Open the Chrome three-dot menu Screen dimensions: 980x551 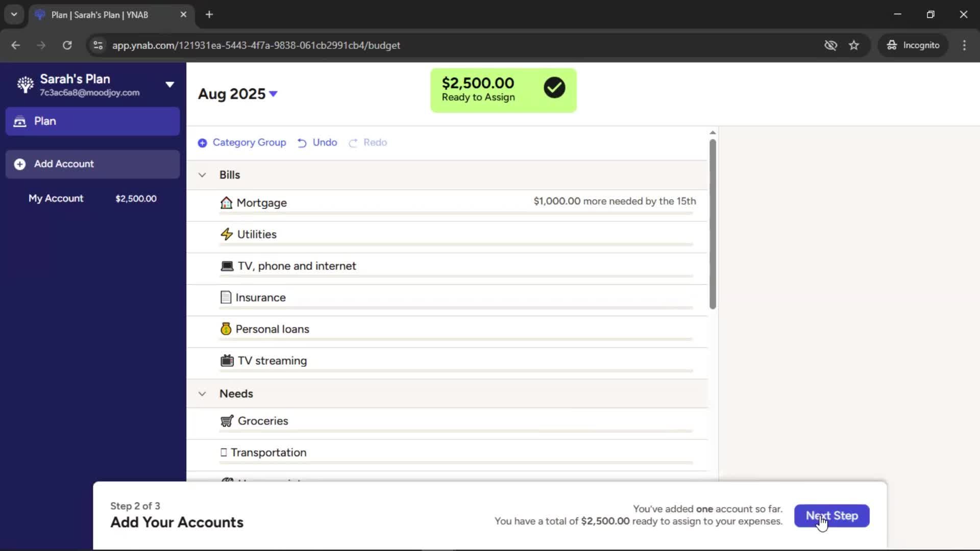click(964, 45)
